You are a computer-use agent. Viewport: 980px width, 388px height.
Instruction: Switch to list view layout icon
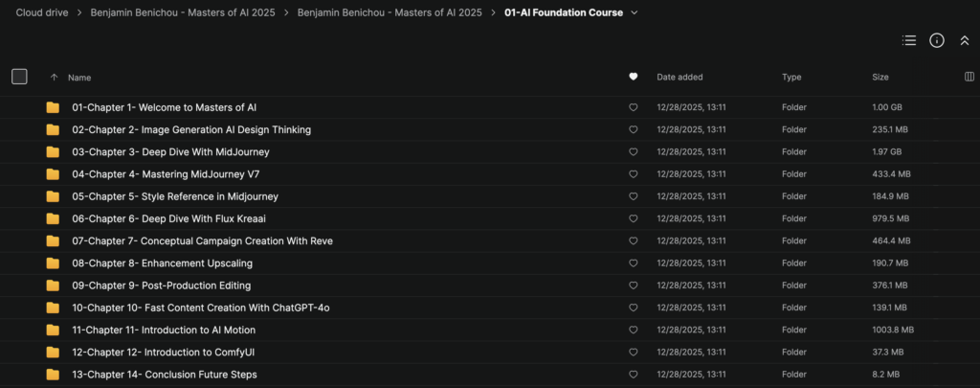pos(909,40)
